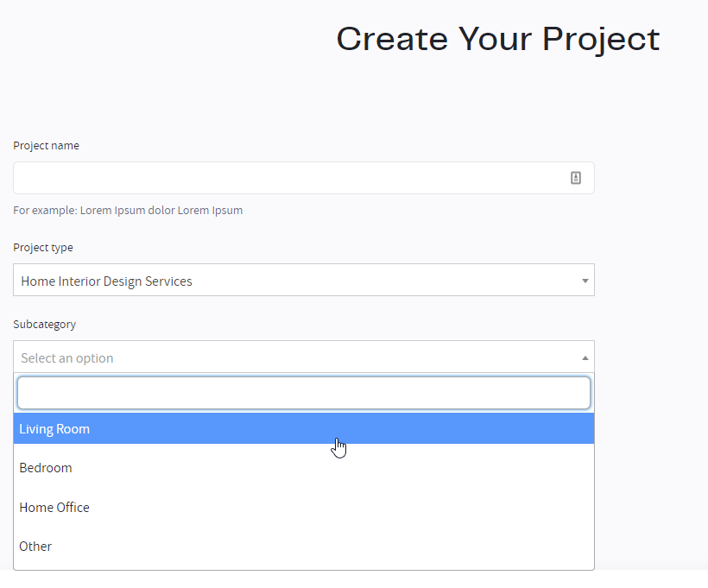Click the 'Select an option' placeholder in Subcategory
Screen dimensions: 708x588
click(66, 358)
